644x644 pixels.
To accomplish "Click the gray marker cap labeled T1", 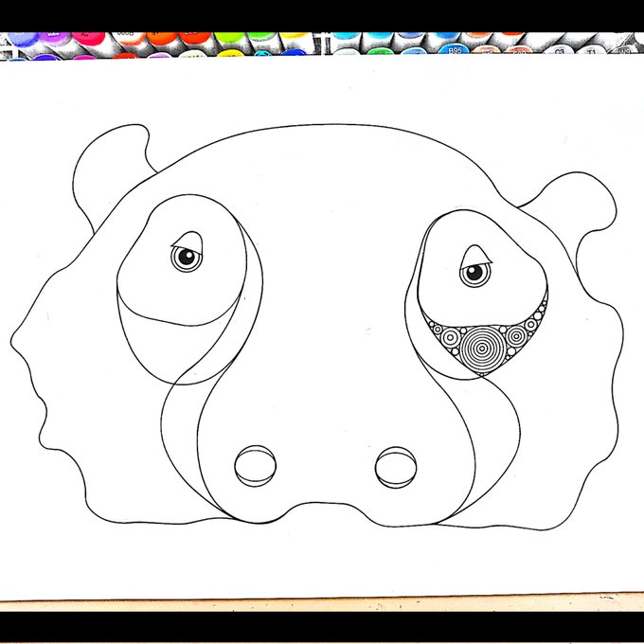I will pyautogui.click(x=591, y=51).
